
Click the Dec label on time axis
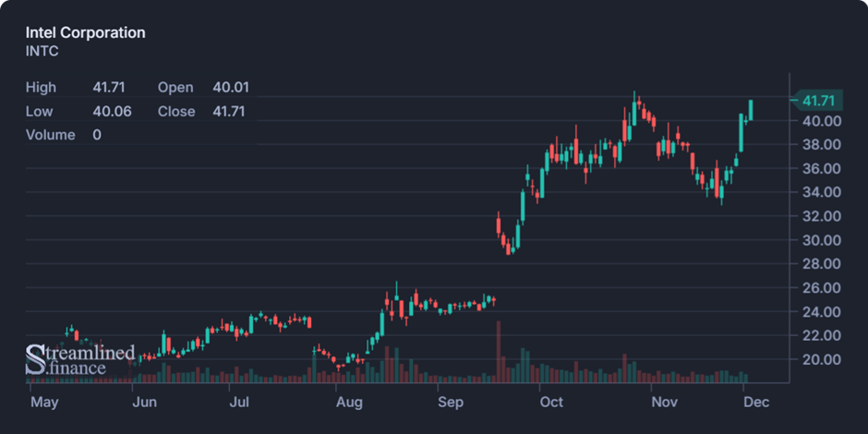757,403
